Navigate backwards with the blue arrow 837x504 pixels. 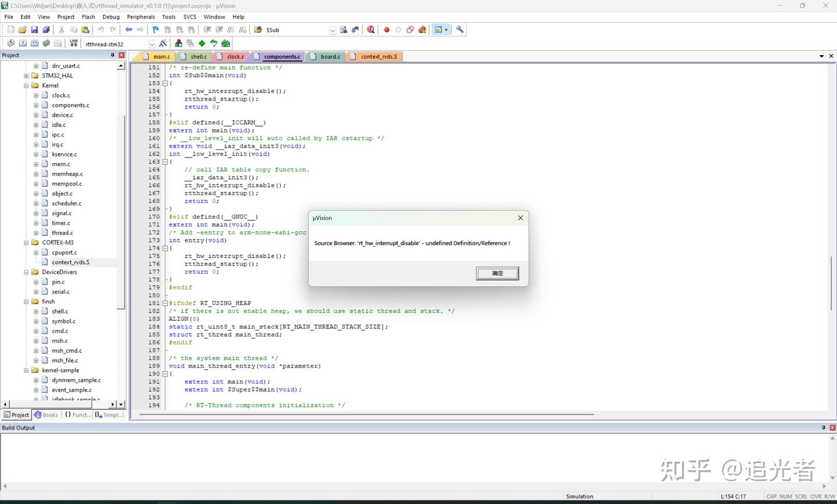coord(128,30)
